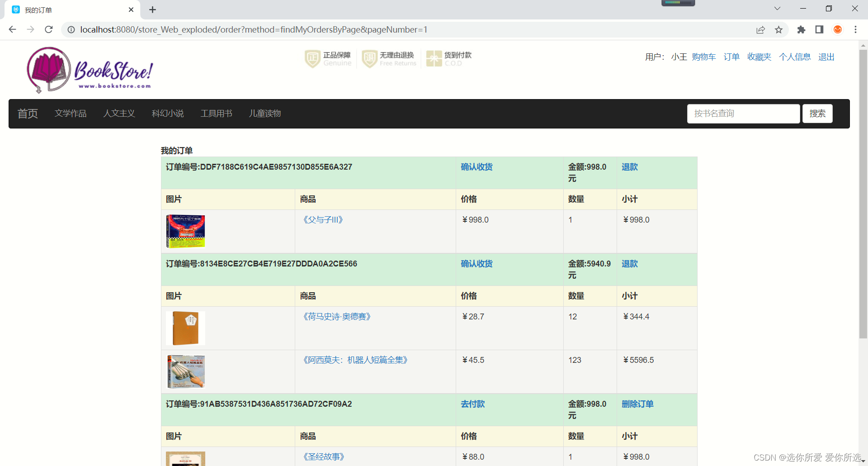Screen dimensions: 868x466
Task: Open book link 《荷马史诗·奥德赛》
Action: pos(337,317)
